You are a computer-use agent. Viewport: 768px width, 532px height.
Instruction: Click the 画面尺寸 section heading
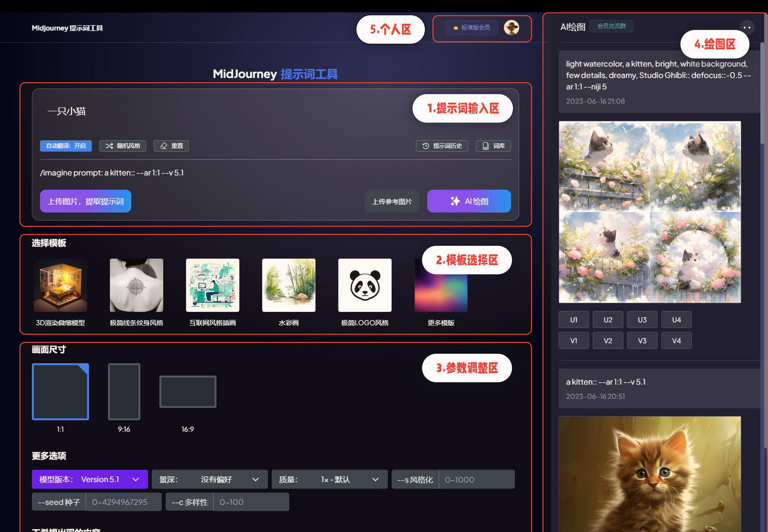pos(49,350)
